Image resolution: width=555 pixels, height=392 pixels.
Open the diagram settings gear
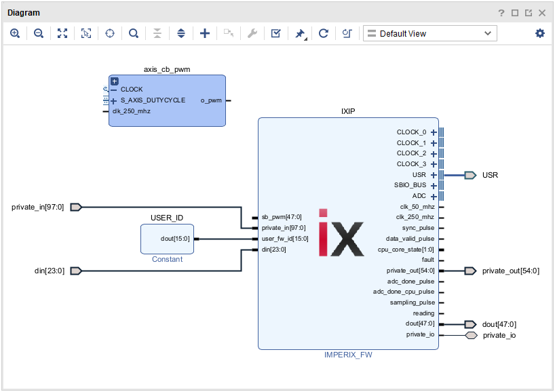540,33
